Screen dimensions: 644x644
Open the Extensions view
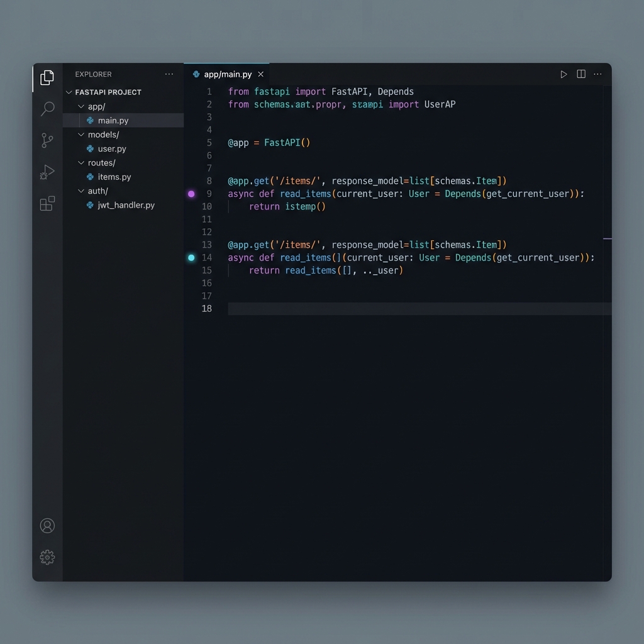click(47, 203)
